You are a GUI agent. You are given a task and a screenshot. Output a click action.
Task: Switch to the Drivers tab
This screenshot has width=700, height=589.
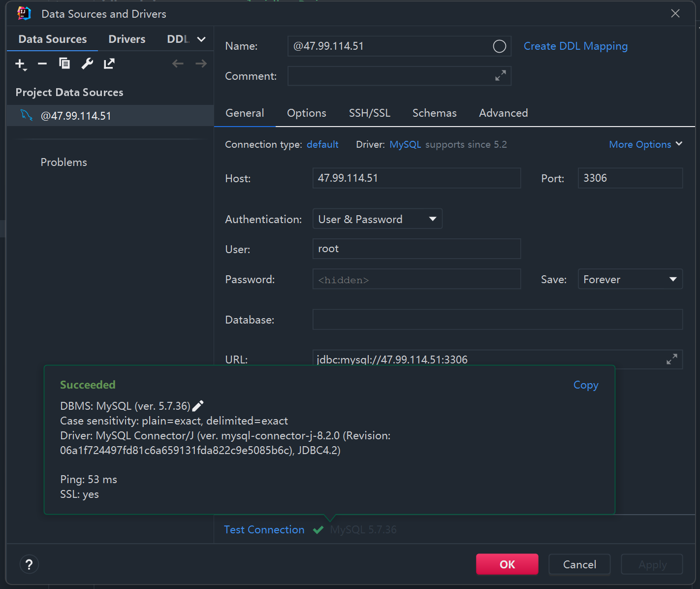[x=127, y=39]
